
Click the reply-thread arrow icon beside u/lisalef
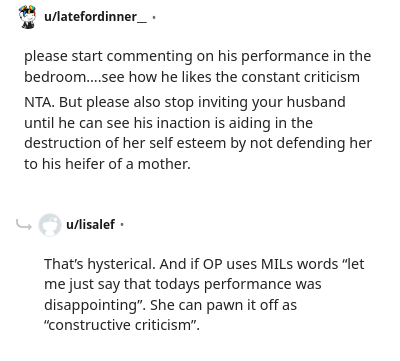tap(24, 225)
